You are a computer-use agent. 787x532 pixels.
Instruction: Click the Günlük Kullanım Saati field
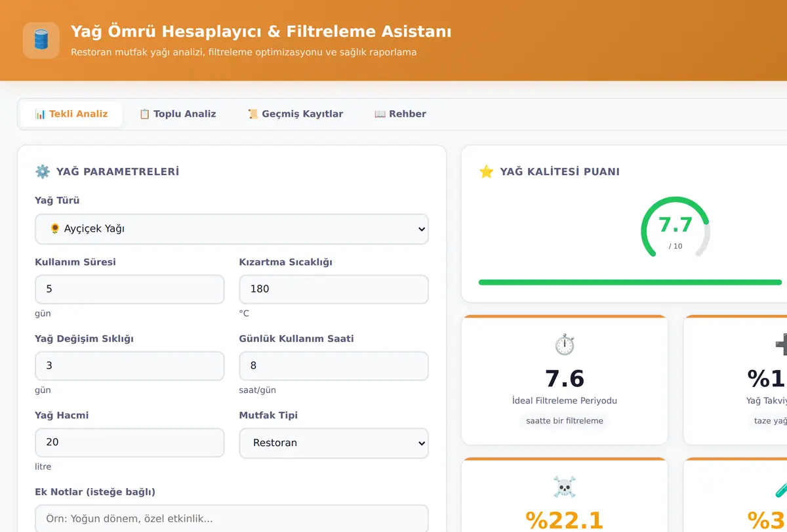[x=334, y=366]
